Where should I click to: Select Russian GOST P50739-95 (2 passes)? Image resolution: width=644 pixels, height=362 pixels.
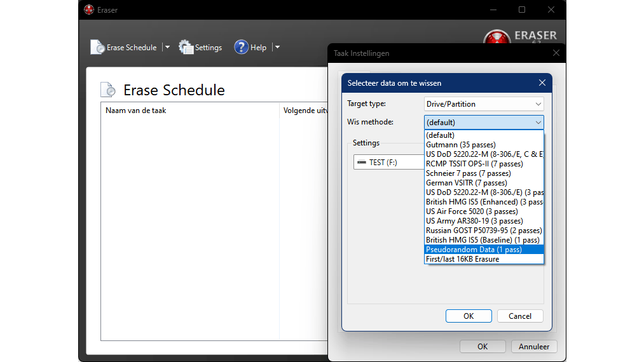(484, 231)
